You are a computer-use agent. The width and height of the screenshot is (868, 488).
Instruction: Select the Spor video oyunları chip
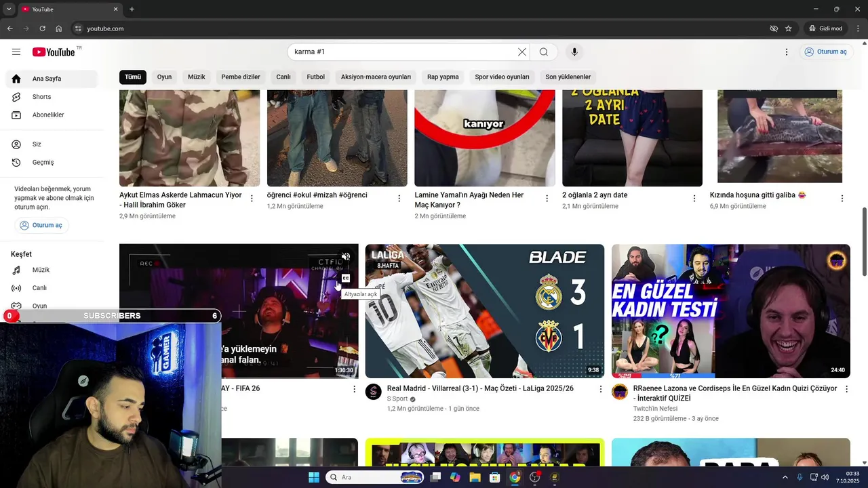tap(502, 77)
